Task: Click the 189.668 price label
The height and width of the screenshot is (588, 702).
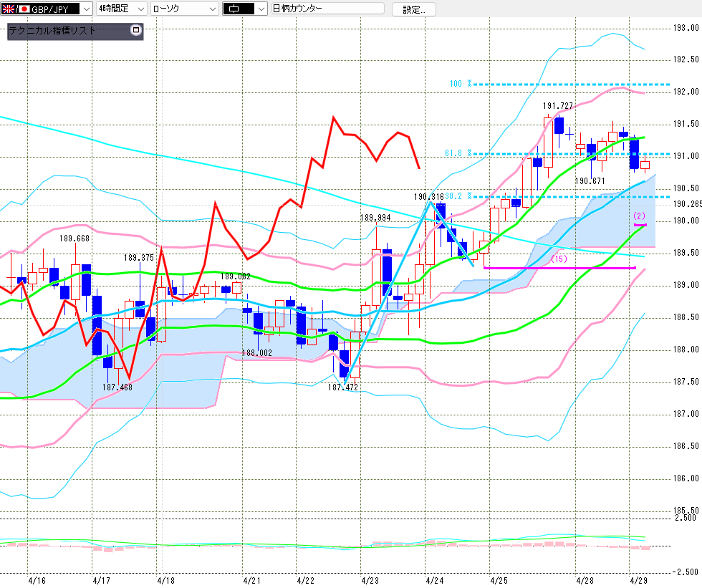Action: point(74,238)
